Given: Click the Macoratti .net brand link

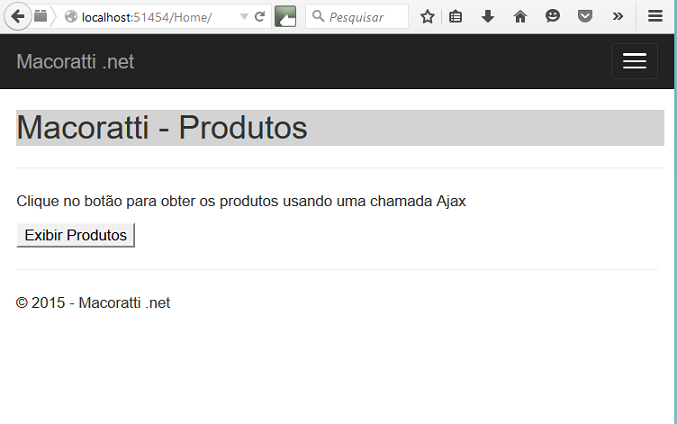Looking at the screenshot, I should [75, 62].
